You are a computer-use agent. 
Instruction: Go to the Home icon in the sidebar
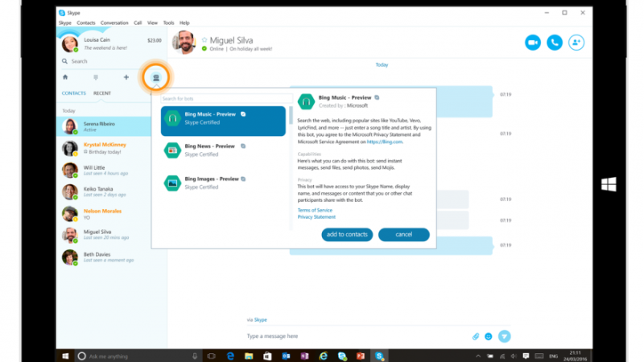click(x=65, y=77)
